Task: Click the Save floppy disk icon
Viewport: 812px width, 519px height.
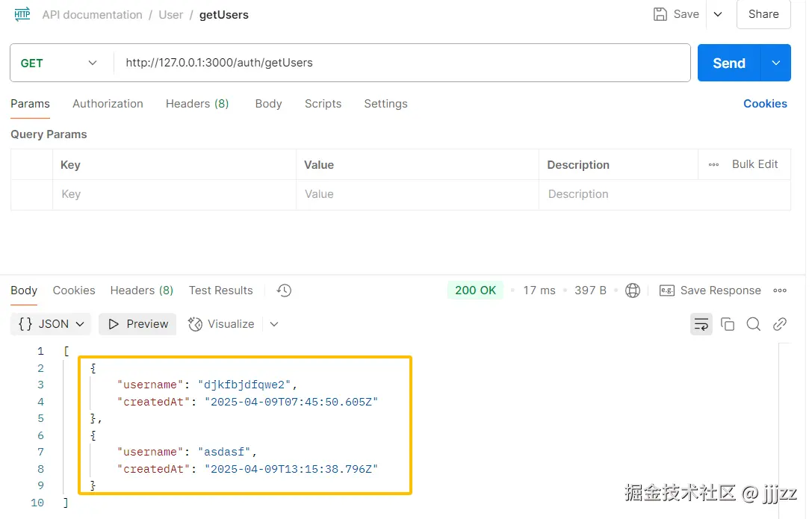Action: pyautogui.click(x=660, y=14)
